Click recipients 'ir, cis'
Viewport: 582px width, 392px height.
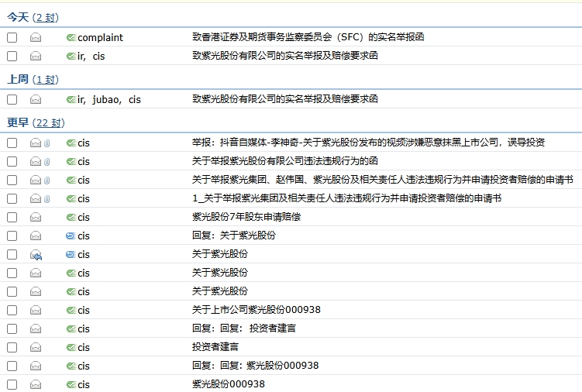(x=91, y=56)
